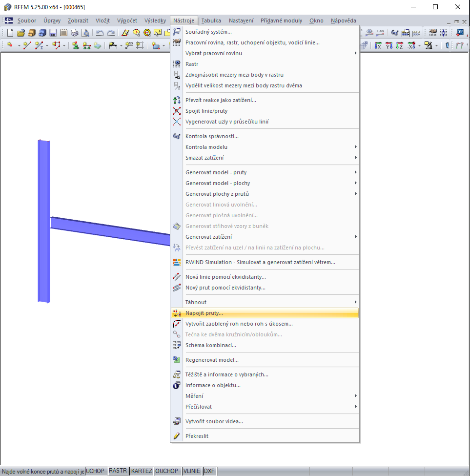Click the New member icon with I-section

[x=39, y=45]
